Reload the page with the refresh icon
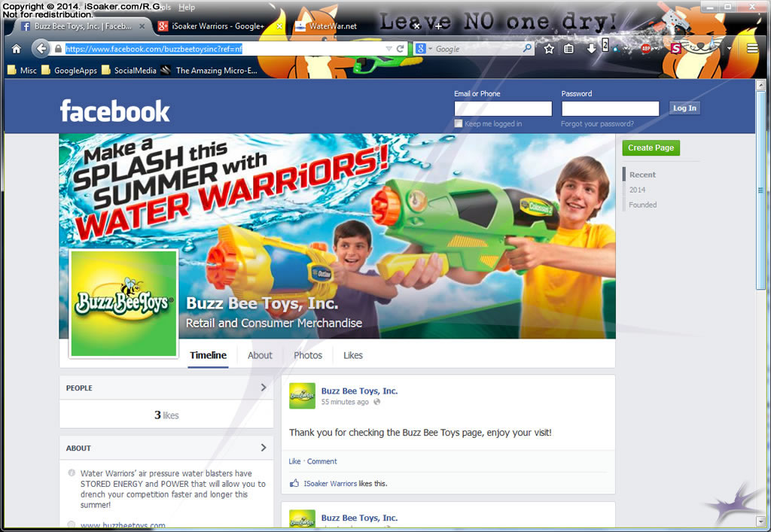This screenshot has height=532, width=771. click(x=401, y=49)
